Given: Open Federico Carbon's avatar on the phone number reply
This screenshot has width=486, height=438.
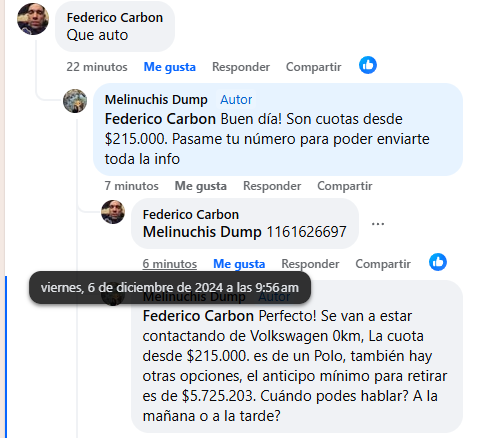Looking at the screenshot, I should (x=113, y=212).
